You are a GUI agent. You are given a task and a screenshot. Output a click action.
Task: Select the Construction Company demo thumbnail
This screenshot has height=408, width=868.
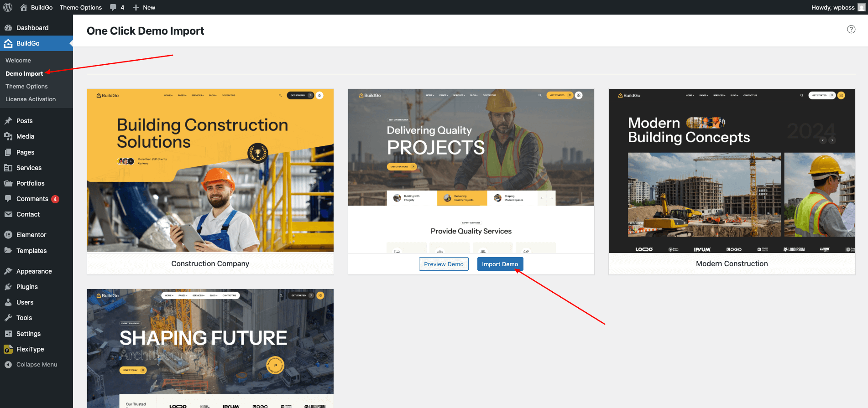[210, 170]
